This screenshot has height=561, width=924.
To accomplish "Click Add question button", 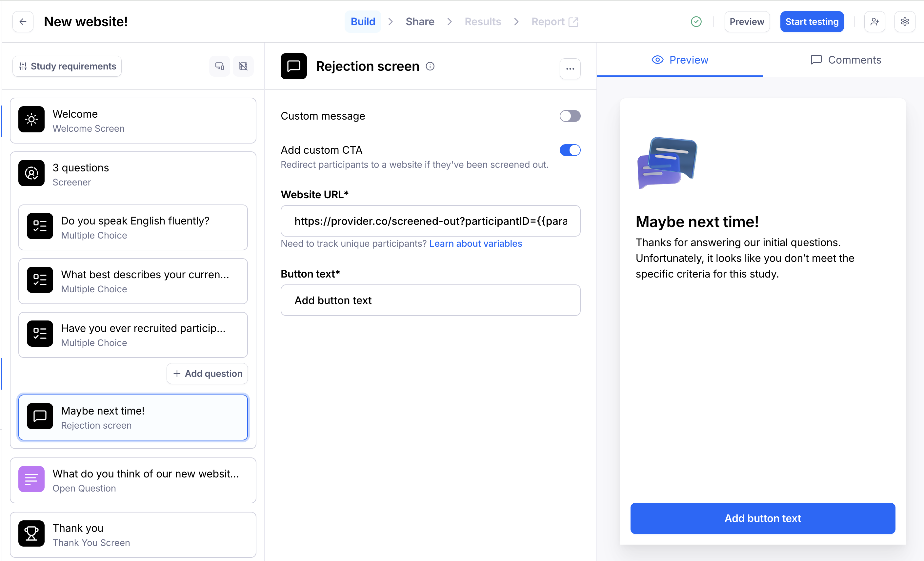I will coord(207,374).
